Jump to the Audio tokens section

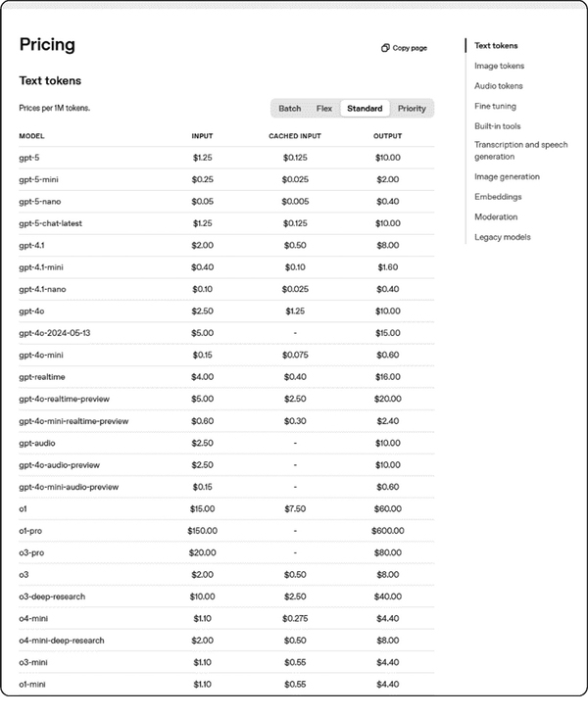(x=498, y=86)
